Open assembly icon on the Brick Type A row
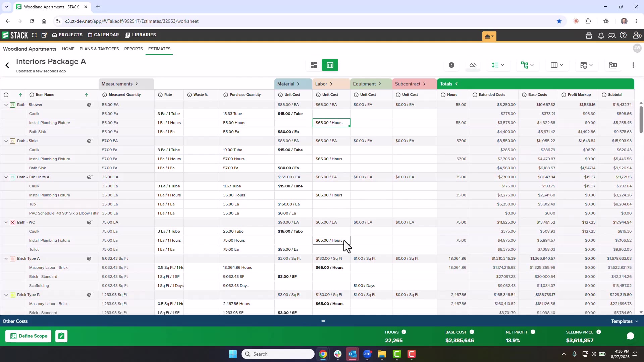644x362 pixels. pos(90,258)
